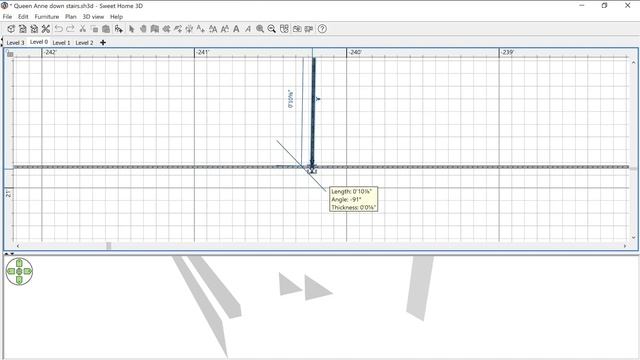Click the -242' ruler label
The image size is (640, 360).
(x=50, y=52)
